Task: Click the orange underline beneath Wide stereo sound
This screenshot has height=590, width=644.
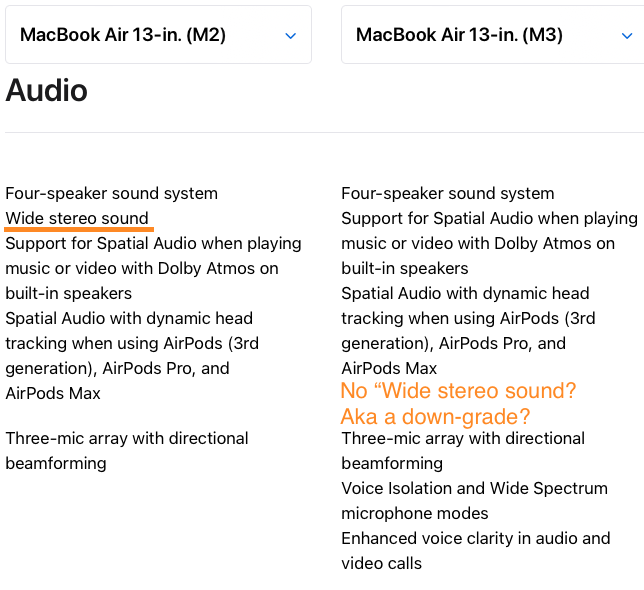Action: coord(79,229)
